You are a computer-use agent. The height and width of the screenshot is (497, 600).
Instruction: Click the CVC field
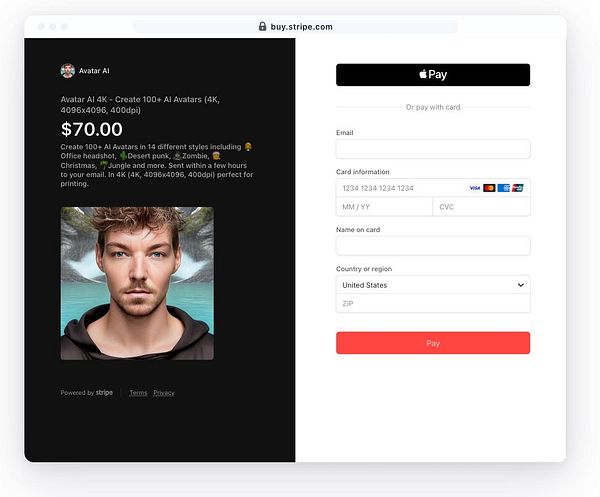click(x=481, y=207)
